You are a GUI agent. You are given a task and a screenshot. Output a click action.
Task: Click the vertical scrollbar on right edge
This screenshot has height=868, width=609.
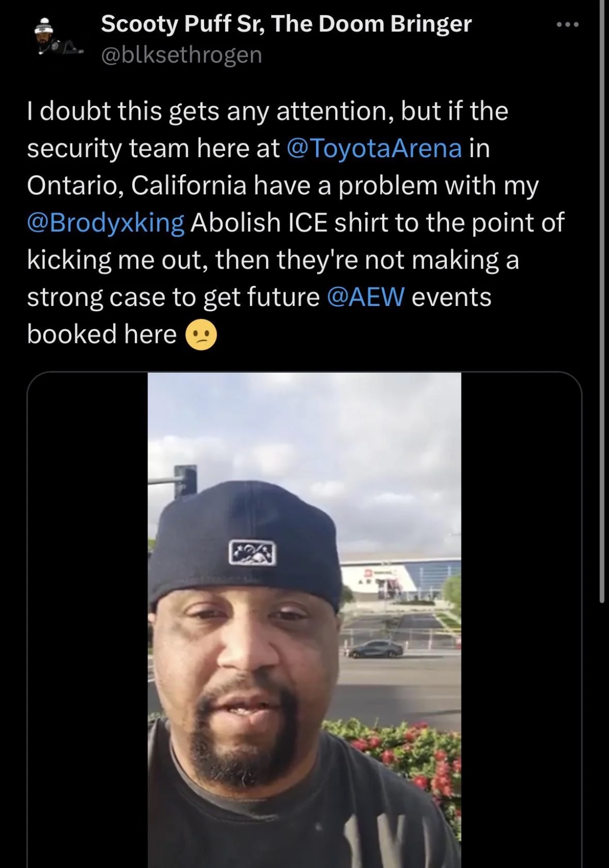pos(601,303)
